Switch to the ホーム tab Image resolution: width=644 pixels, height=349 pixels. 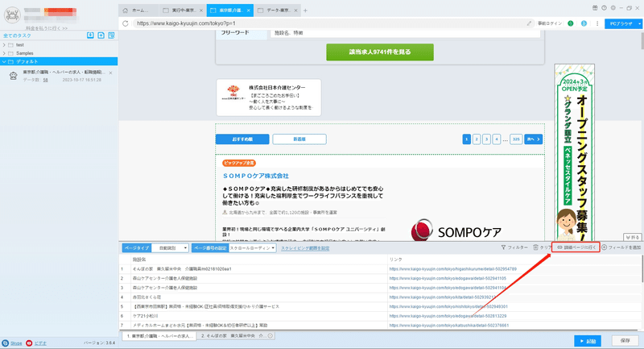[139, 10]
